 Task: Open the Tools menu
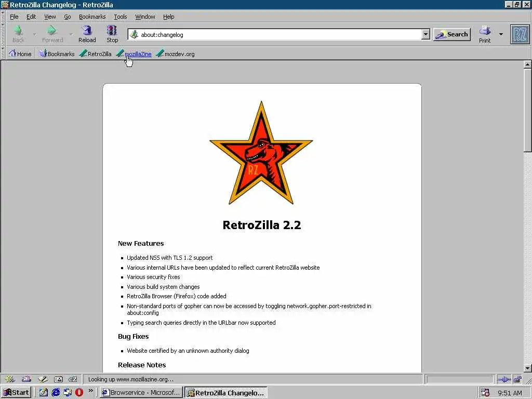(x=120, y=17)
